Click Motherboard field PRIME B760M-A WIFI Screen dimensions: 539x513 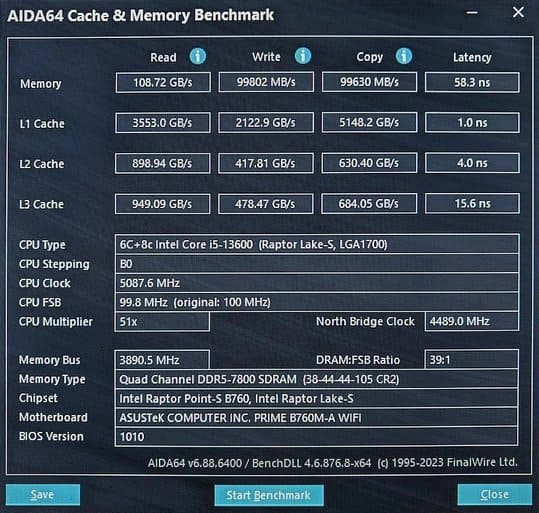tap(317, 418)
